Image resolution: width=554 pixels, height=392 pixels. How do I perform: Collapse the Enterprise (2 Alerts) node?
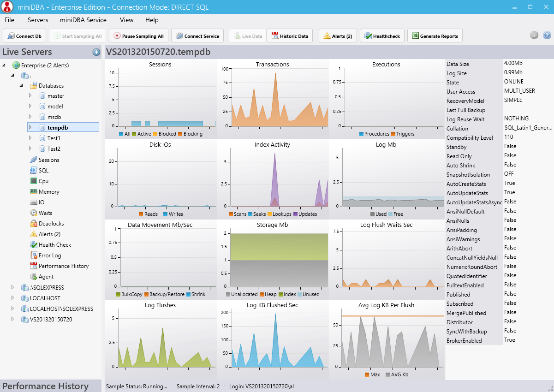(4, 65)
